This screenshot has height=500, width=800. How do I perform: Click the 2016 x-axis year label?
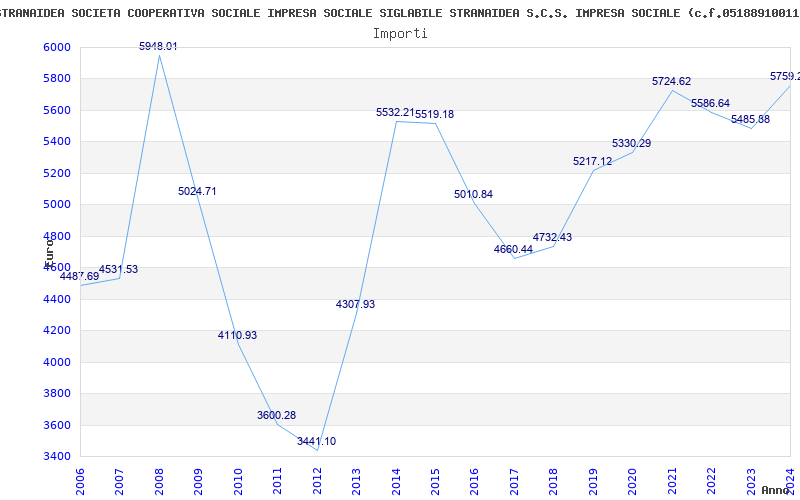click(x=474, y=482)
